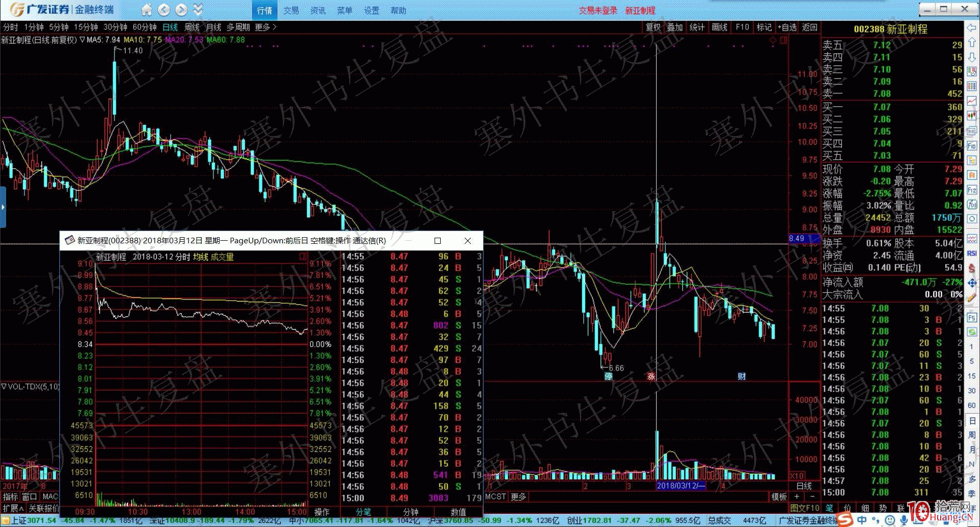Go forward with the right arrow icon
The image size is (980, 527).
tap(181, 10)
